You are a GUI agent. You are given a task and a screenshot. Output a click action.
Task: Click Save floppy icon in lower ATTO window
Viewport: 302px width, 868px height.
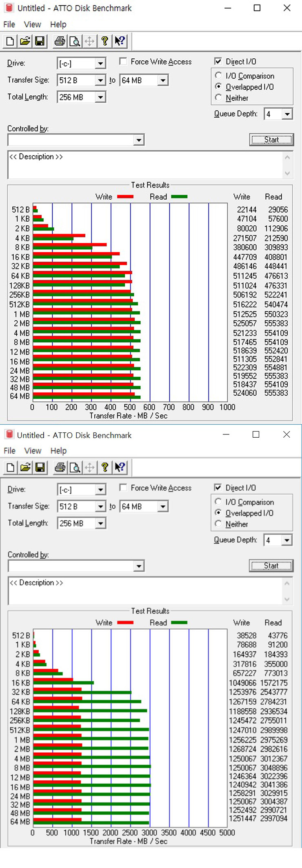[x=40, y=467]
